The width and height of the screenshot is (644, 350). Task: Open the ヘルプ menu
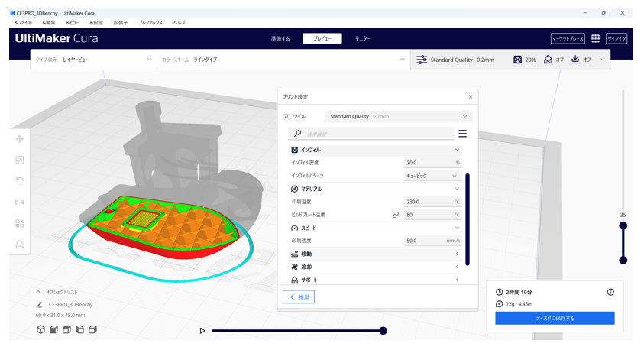tap(179, 23)
